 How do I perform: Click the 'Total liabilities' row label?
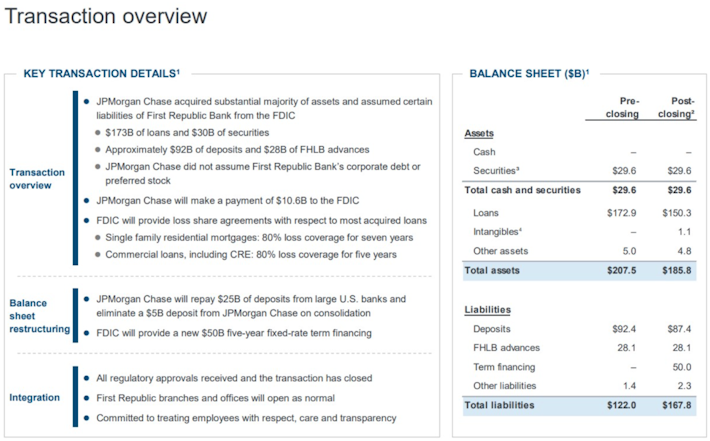499,406
